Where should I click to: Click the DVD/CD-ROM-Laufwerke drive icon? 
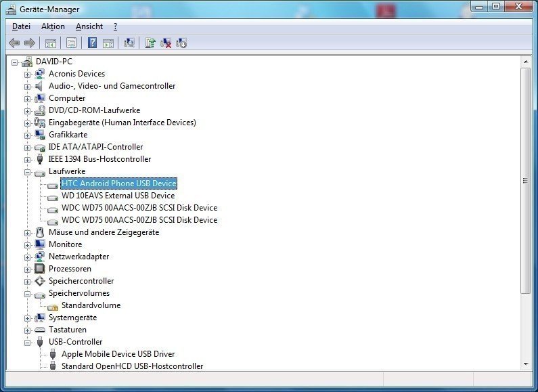click(x=40, y=110)
